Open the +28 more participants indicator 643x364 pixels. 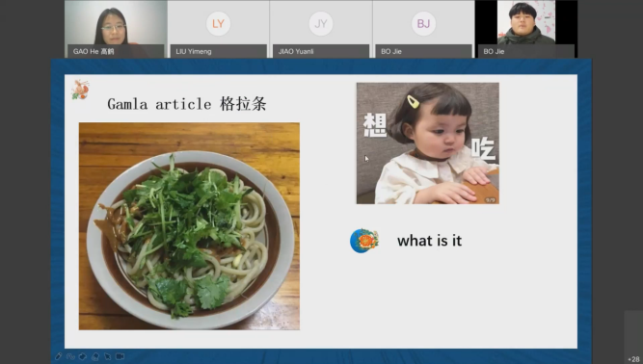click(633, 358)
